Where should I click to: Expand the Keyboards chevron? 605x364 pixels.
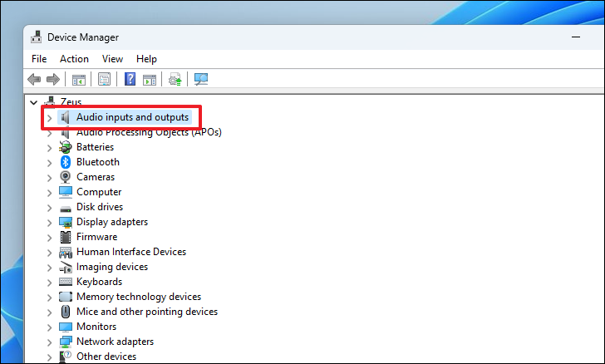(x=49, y=283)
